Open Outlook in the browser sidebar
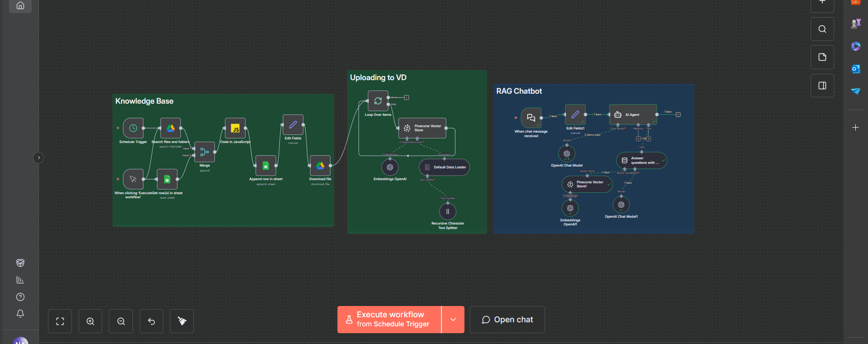868x344 pixels. [x=855, y=69]
